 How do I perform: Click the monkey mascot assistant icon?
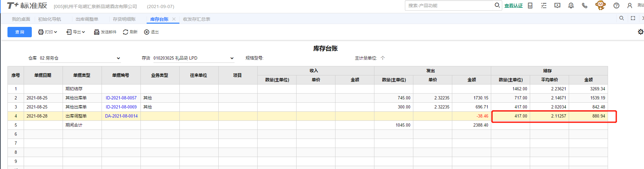601,5
